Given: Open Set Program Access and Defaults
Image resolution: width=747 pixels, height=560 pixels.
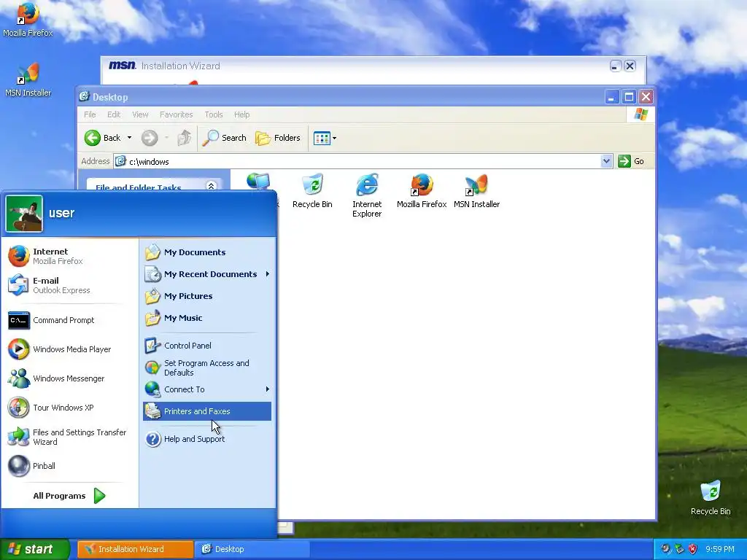Looking at the screenshot, I should [207, 367].
